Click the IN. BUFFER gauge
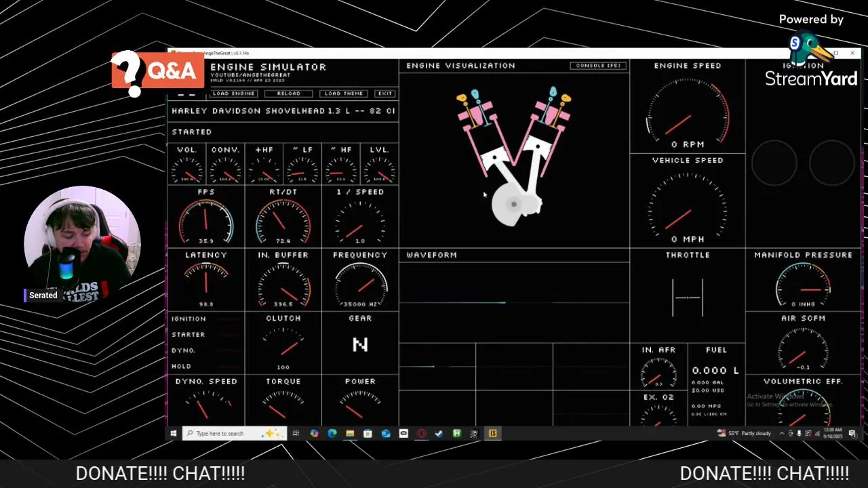 (283, 285)
